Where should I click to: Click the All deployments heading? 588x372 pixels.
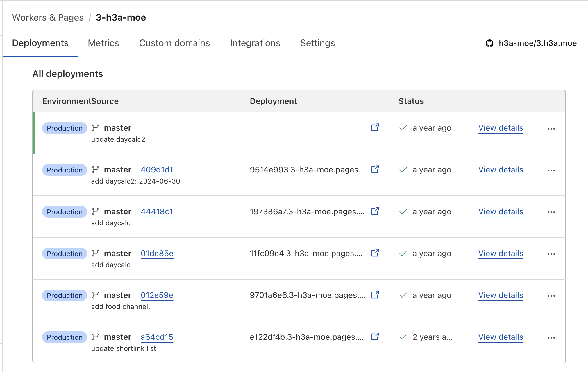[68, 74]
